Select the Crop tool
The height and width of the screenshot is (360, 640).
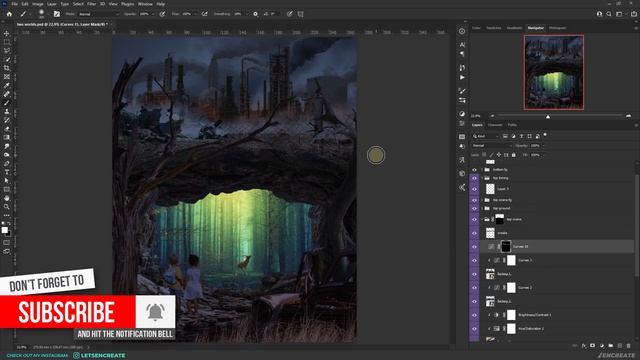7,68
